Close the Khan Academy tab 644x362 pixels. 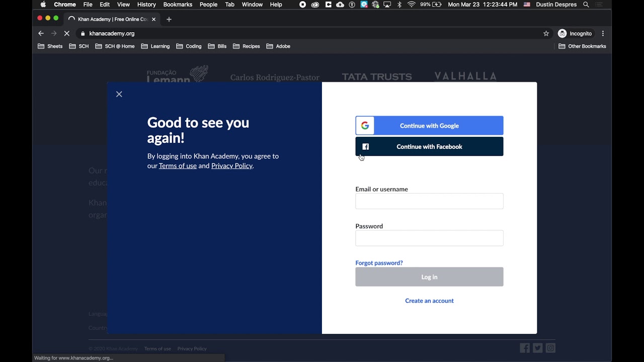154,19
